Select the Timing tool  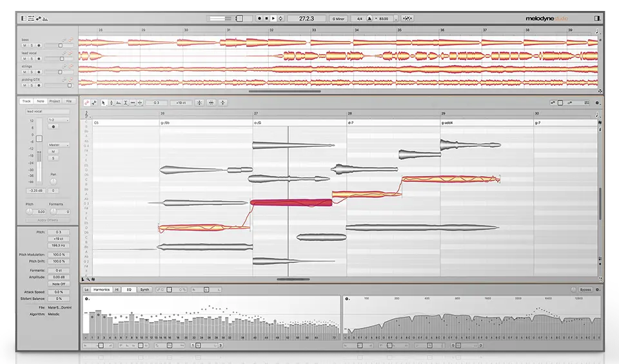point(133,102)
